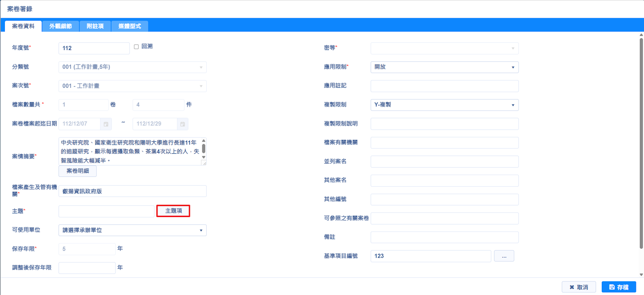Click into the 主題 input field
The height and width of the screenshot is (295, 644).
click(x=106, y=211)
